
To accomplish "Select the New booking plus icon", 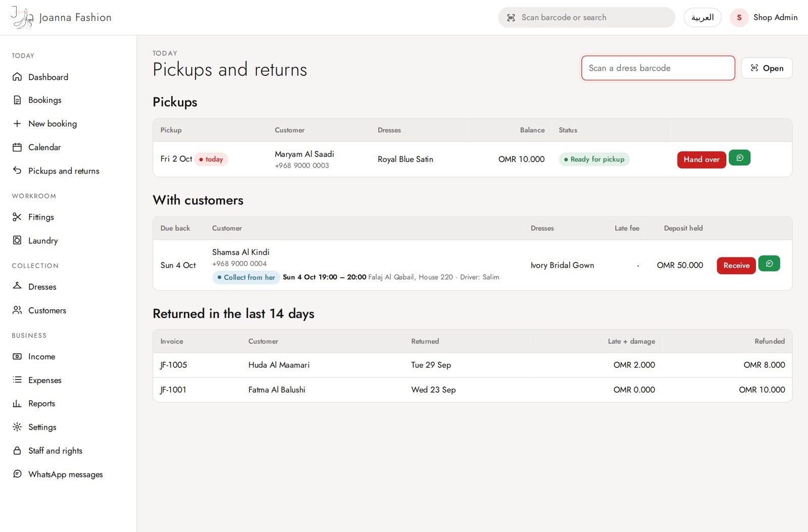I will tap(17, 124).
